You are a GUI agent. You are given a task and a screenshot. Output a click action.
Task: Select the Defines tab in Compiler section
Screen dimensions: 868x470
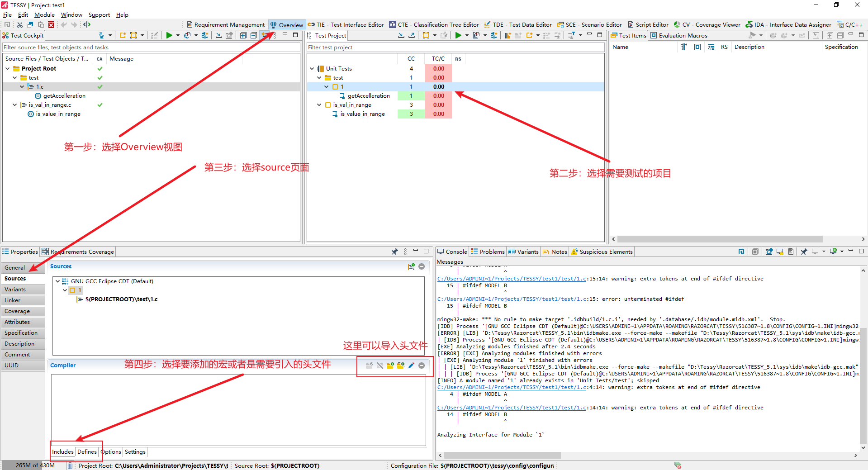point(87,451)
